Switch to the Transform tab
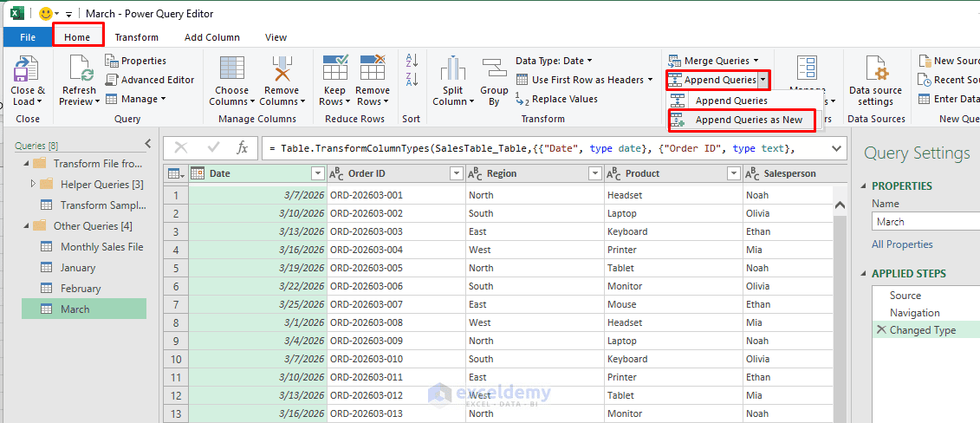 click(136, 37)
